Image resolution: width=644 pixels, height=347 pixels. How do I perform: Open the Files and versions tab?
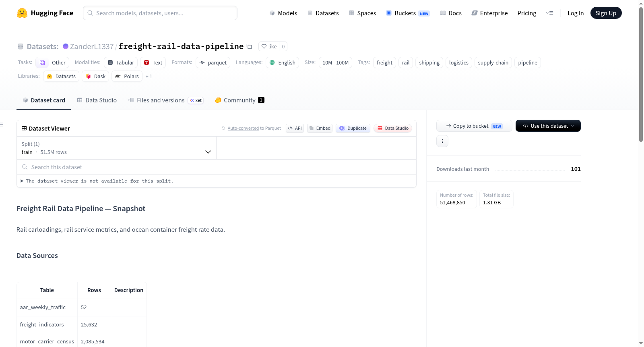(x=166, y=100)
